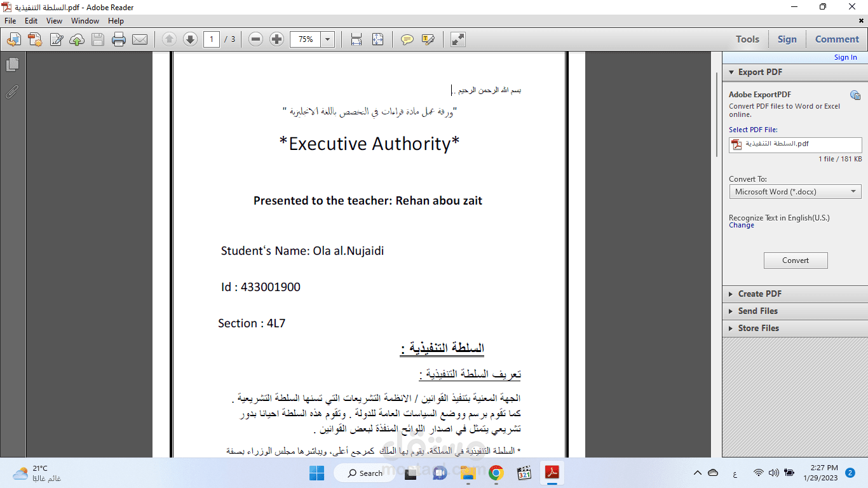Click the notification count badge
Screen dimensions: 868x488
click(851, 473)
